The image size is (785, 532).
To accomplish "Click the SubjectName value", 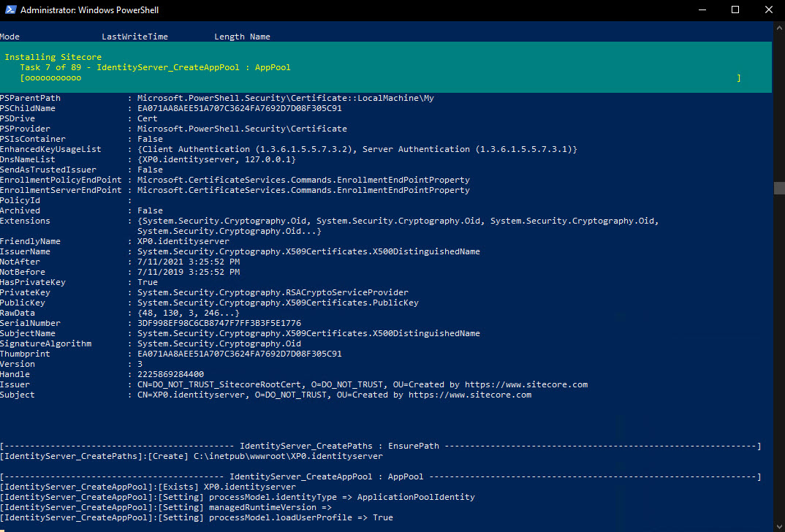I will [x=309, y=333].
